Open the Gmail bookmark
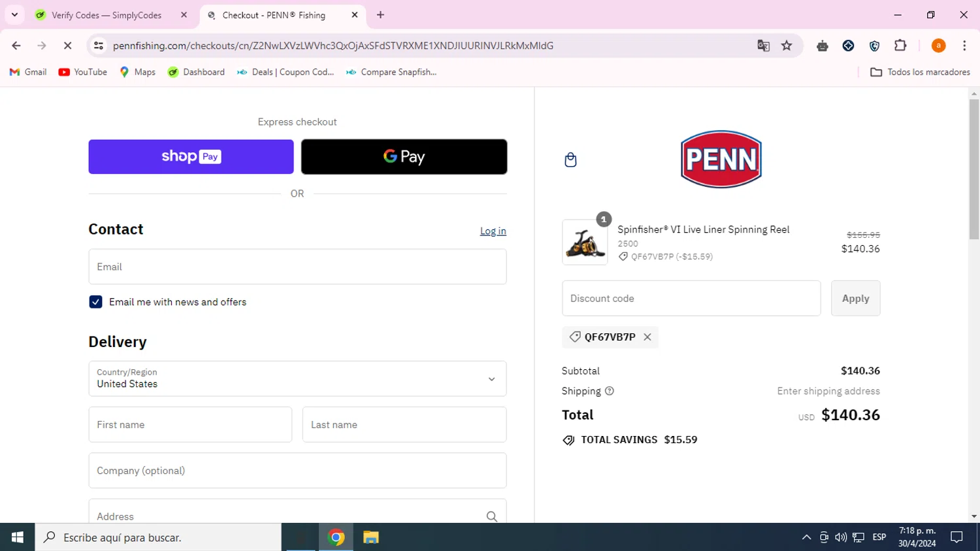The image size is (980, 551). 28,72
